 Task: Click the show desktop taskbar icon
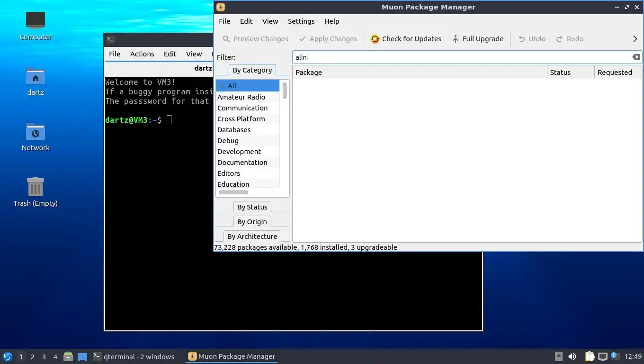coord(82,356)
